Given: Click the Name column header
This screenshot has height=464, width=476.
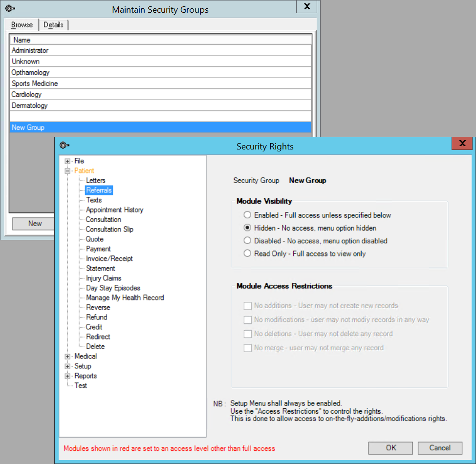Looking at the screenshot, I should (161, 40).
